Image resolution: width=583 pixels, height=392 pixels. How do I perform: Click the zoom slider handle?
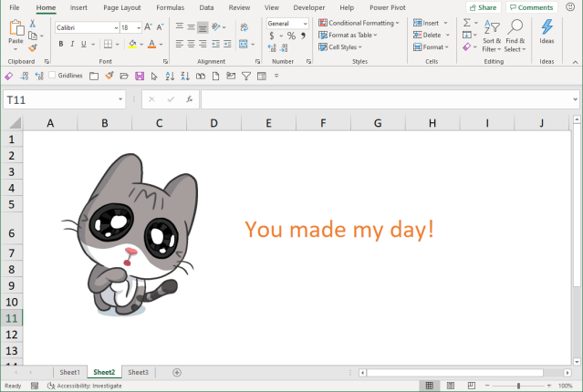[518, 386]
